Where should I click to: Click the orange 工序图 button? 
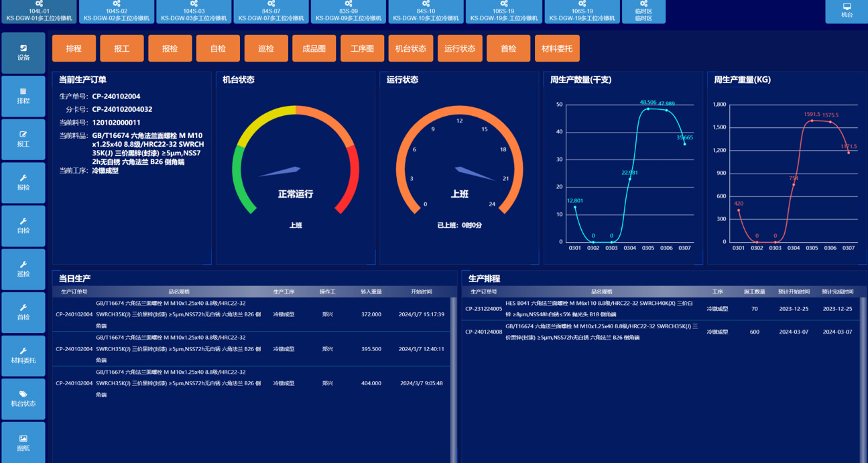click(362, 48)
